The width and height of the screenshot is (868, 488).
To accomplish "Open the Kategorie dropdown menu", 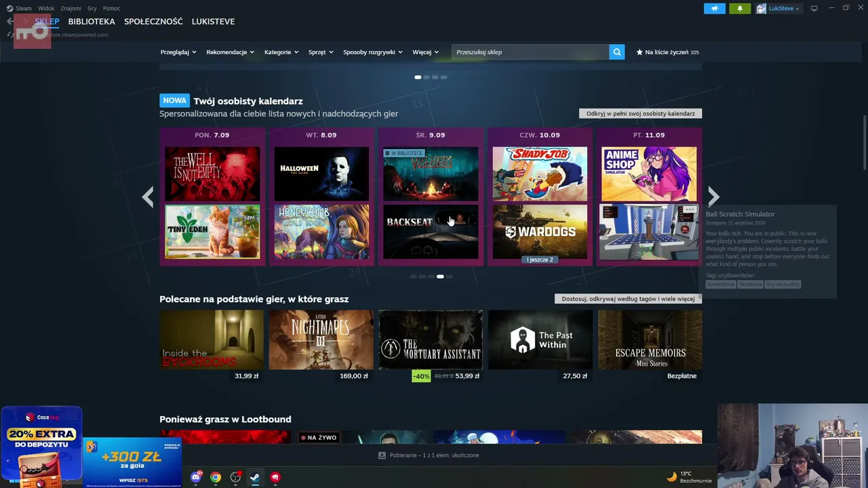I will pyautogui.click(x=281, y=52).
